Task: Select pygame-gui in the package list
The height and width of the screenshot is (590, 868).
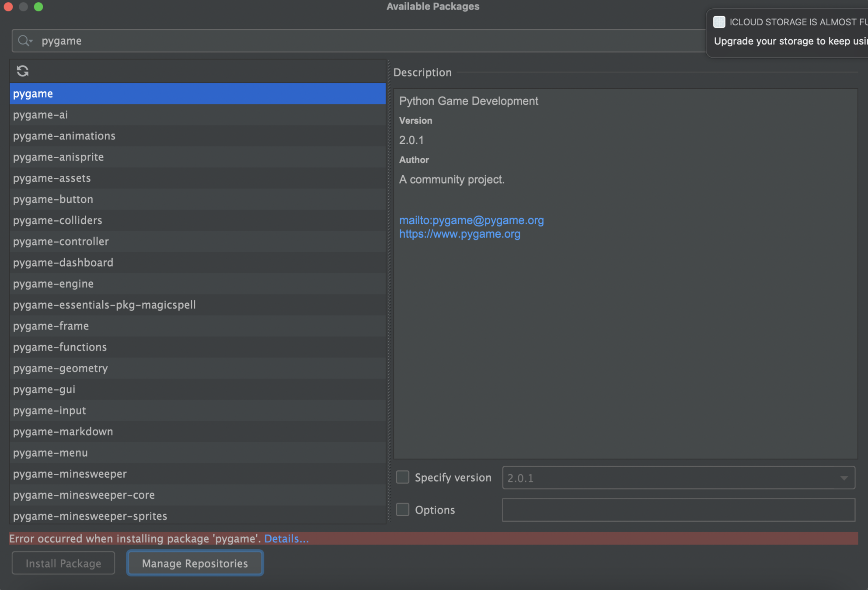Action: point(44,389)
